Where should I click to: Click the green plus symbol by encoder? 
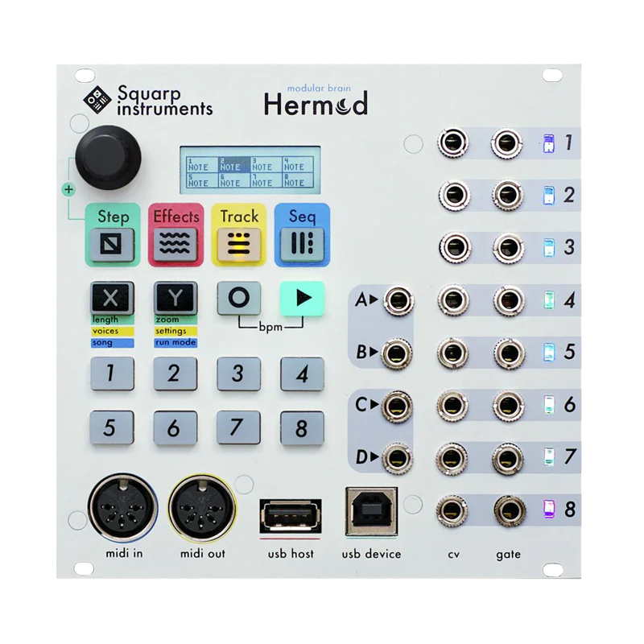pyautogui.click(x=68, y=189)
